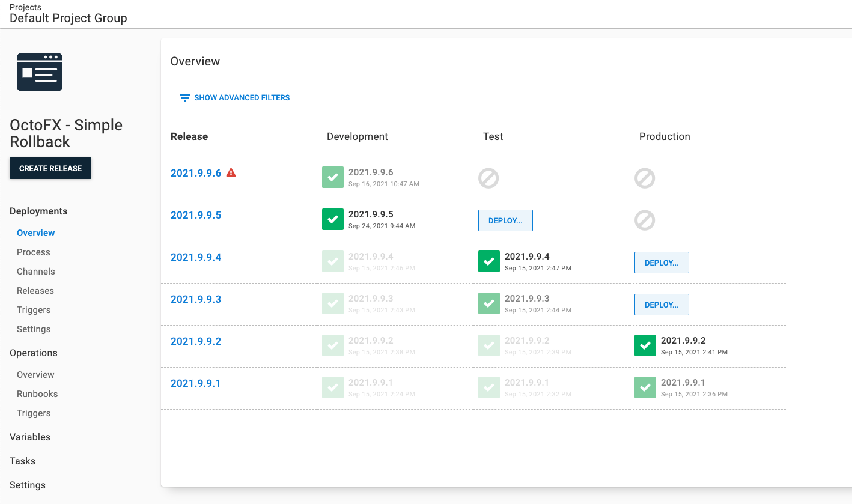Screen dimensions: 852x504
Task: Click the Create Release button
Action: [x=50, y=168]
